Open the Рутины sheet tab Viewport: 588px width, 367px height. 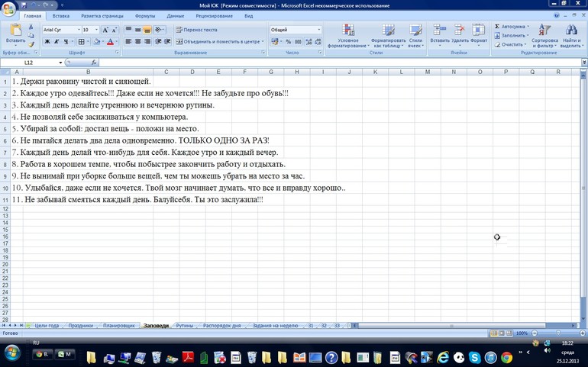pyautogui.click(x=185, y=326)
